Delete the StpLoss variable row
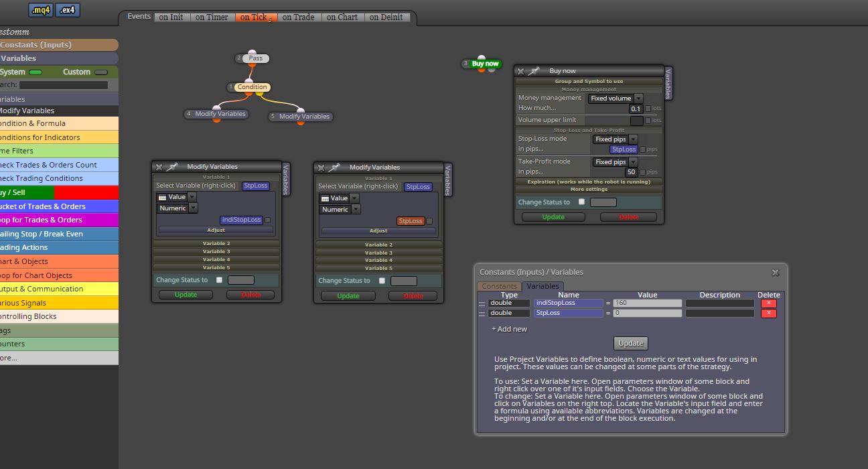The width and height of the screenshot is (868, 469). tap(769, 314)
